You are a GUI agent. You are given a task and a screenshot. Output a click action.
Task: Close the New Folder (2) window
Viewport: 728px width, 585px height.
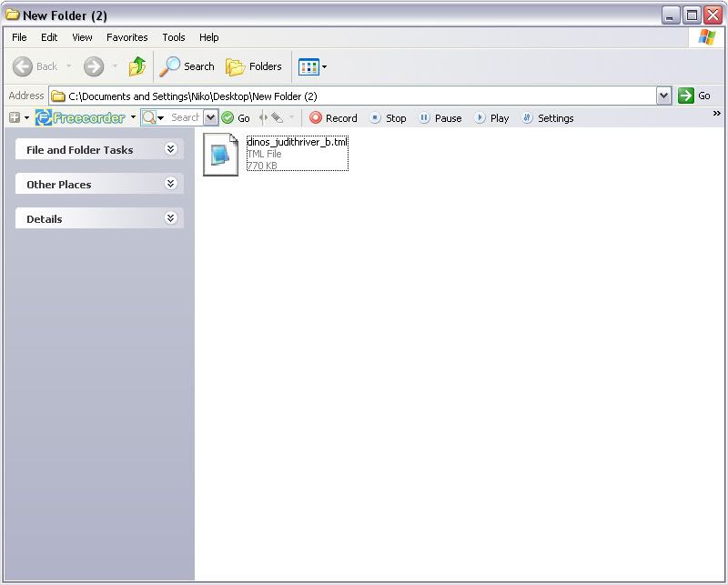(x=713, y=15)
